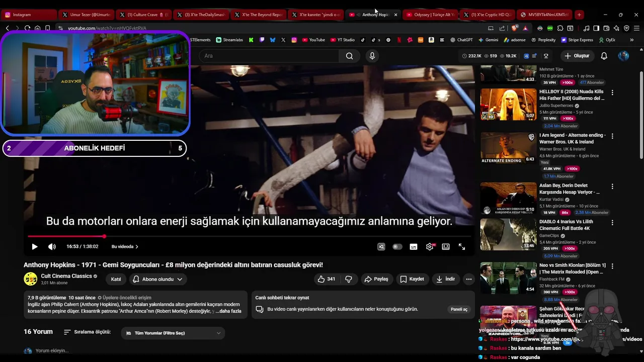This screenshot has width=644, height=362.
Task: Switch to 'X'te The Beyond Repor' tab
Action: [x=258, y=15]
